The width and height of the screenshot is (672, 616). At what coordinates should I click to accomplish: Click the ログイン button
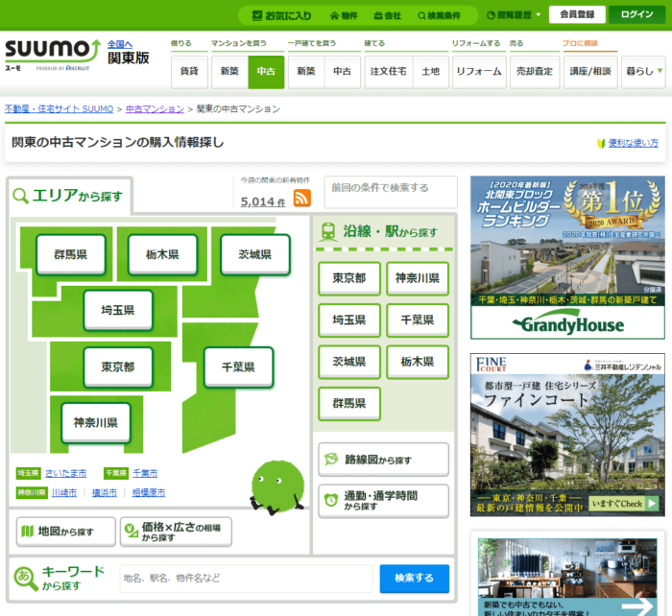636,14
